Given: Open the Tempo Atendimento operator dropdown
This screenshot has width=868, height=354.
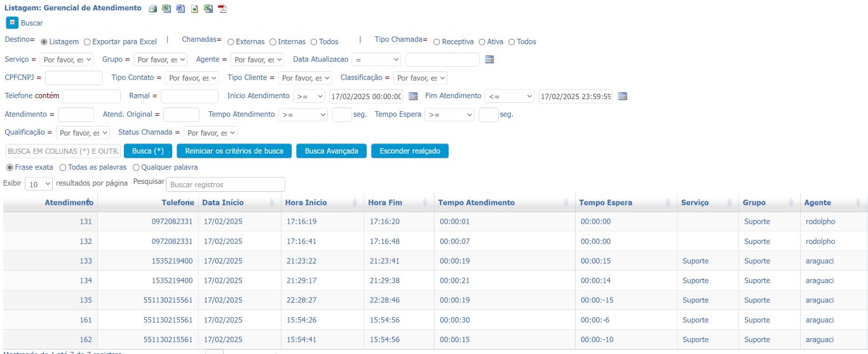Looking at the screenshot, I should point(303,115).
